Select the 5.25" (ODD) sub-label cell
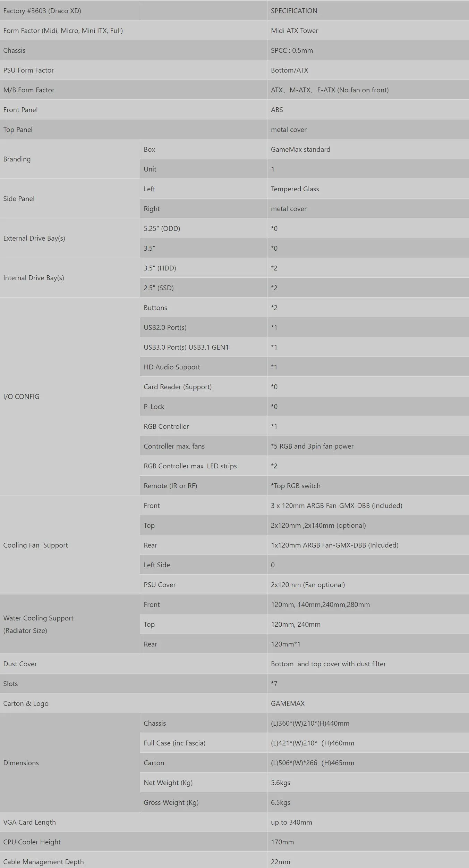Screen dimensions: 469x868 coord(204,228)
